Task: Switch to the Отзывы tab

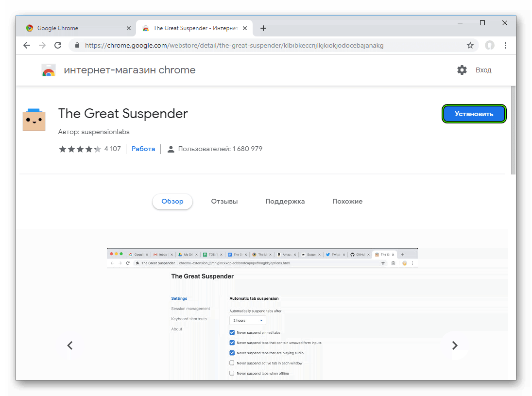Action: pos(224,201)
